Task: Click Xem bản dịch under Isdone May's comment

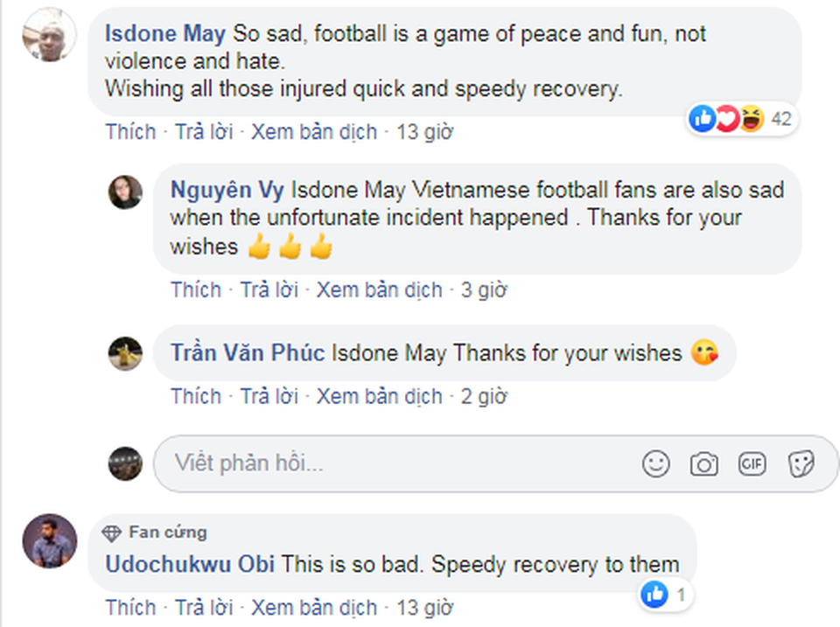Action: point(314,132)
